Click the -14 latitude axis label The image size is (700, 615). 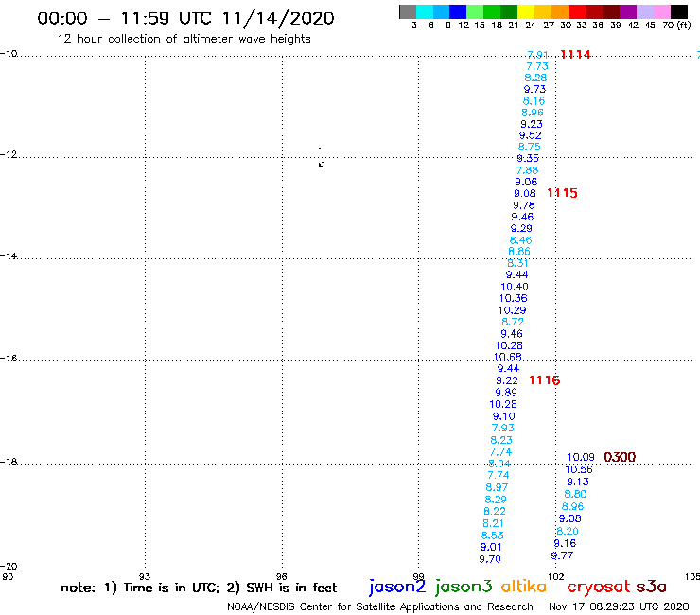coord(9,255)
